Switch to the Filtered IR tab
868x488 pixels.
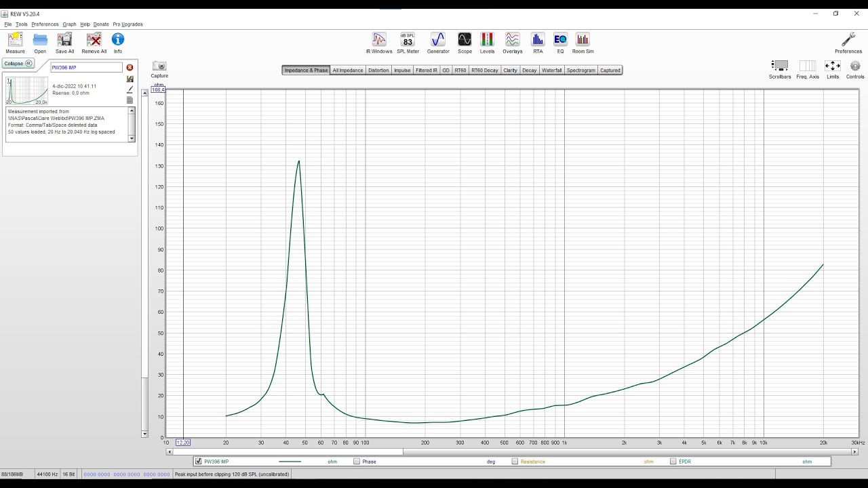pyautogui.click(x=427, y=70)
